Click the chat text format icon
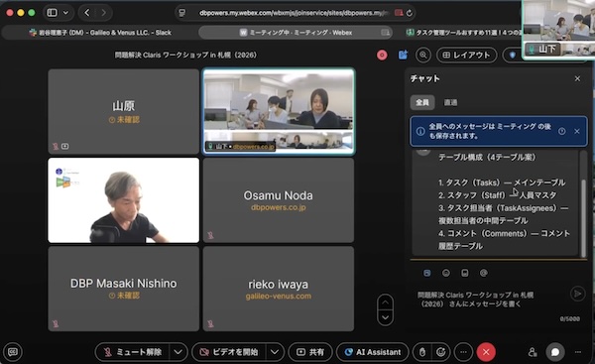 click(x=426, y=273)
